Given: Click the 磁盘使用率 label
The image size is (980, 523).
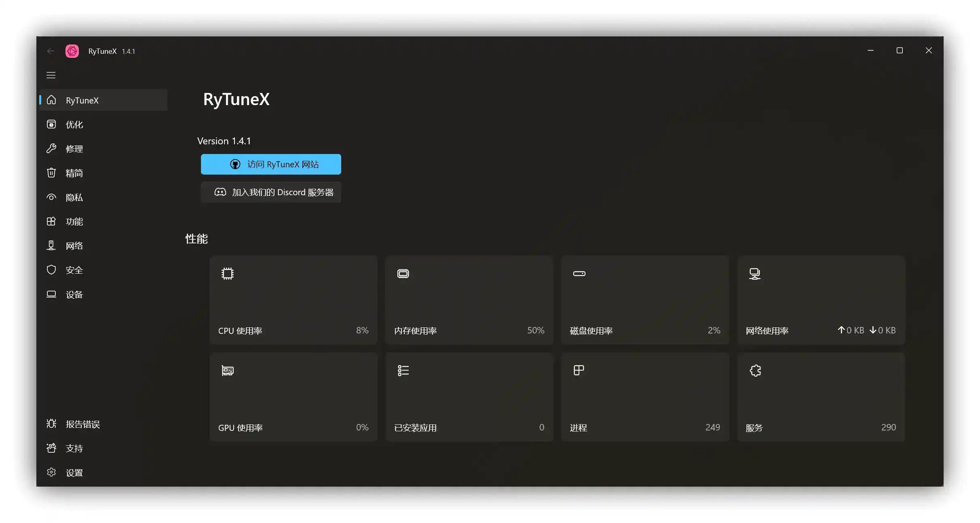Looking at the screenshot, I should 591,331.
